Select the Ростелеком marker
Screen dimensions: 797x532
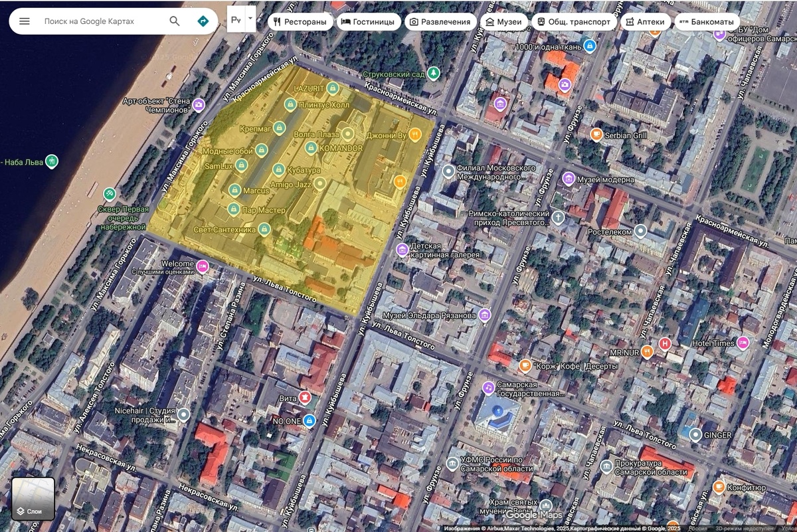640,231
